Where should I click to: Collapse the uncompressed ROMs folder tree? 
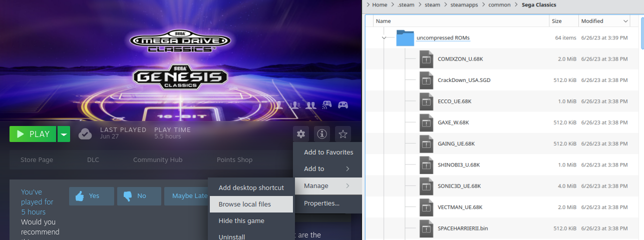(x=384, y=38)
